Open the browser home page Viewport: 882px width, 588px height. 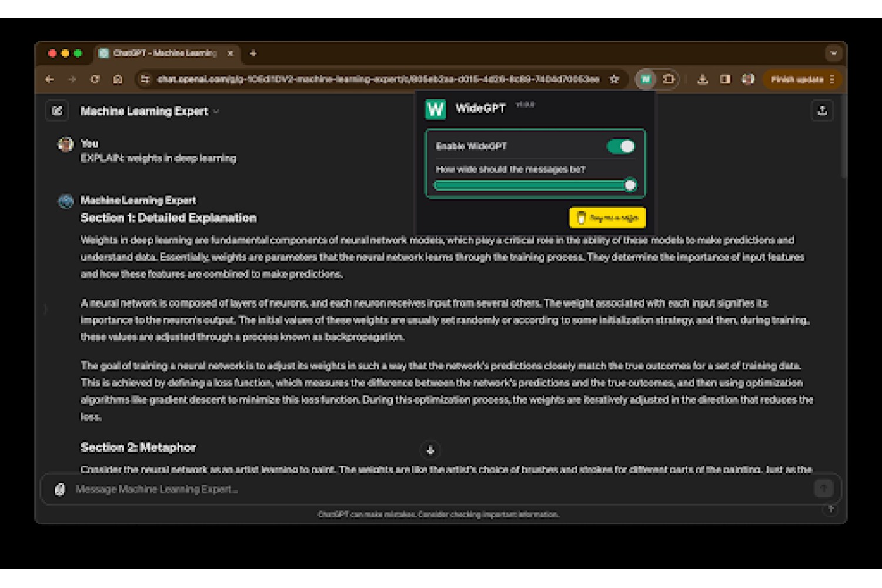118,79
